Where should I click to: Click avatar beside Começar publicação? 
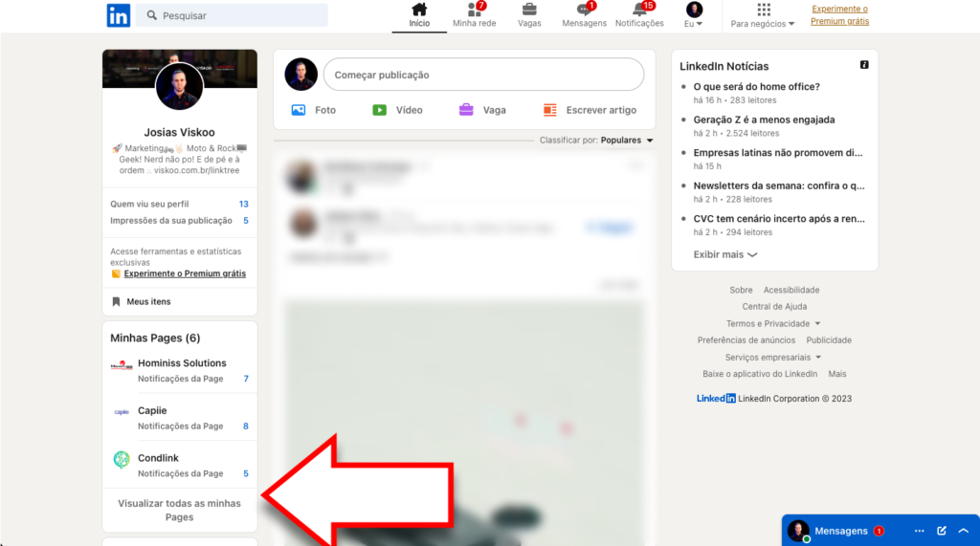pos(301,75)
